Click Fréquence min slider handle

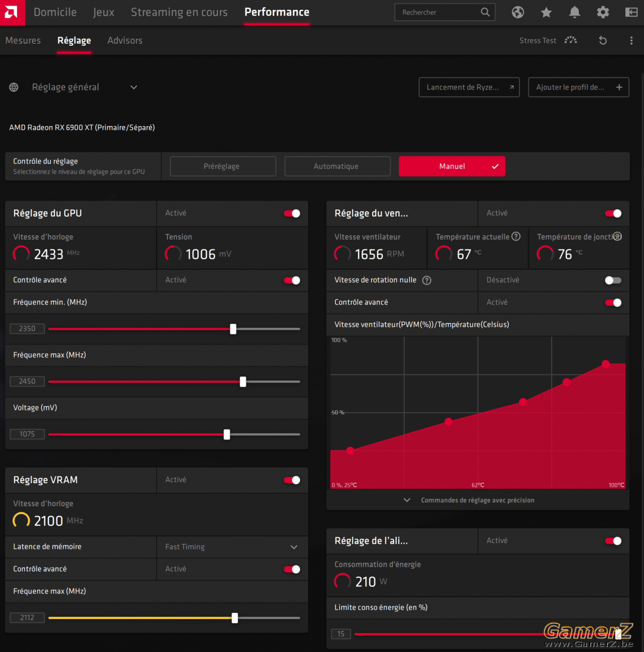(x=233, y=329)
